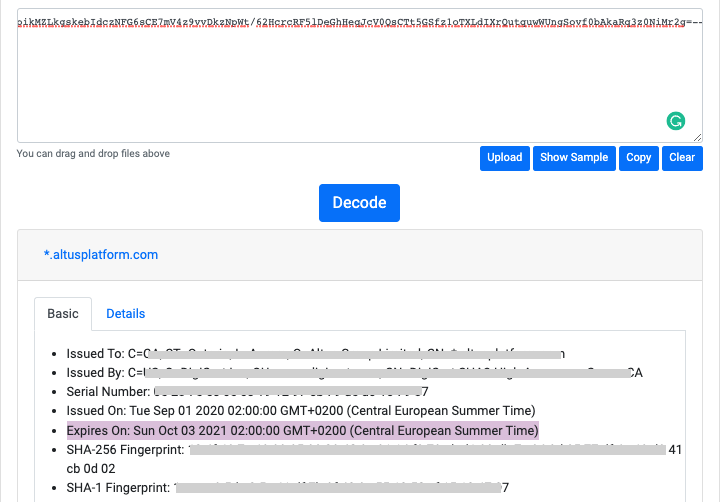
Task: Switch to the Details tab
Action: pyautogui.click(x=126, y=314)
